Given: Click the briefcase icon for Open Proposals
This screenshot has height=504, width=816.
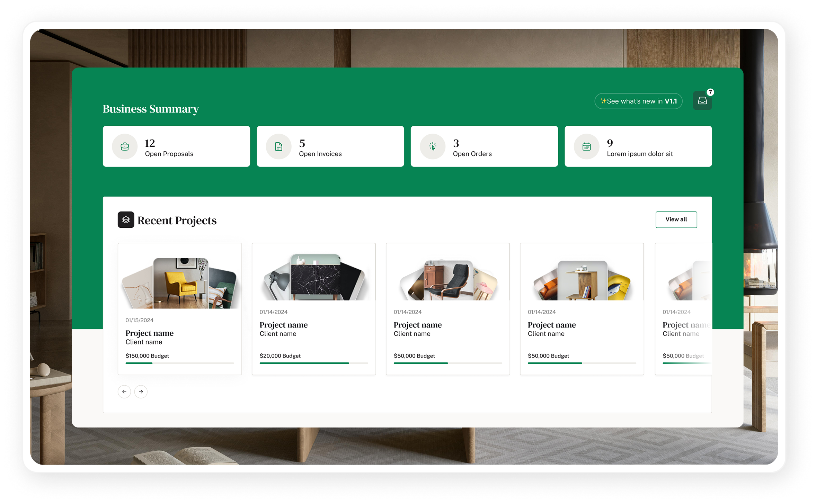Looking at the screenshot, I should [125, 146].
